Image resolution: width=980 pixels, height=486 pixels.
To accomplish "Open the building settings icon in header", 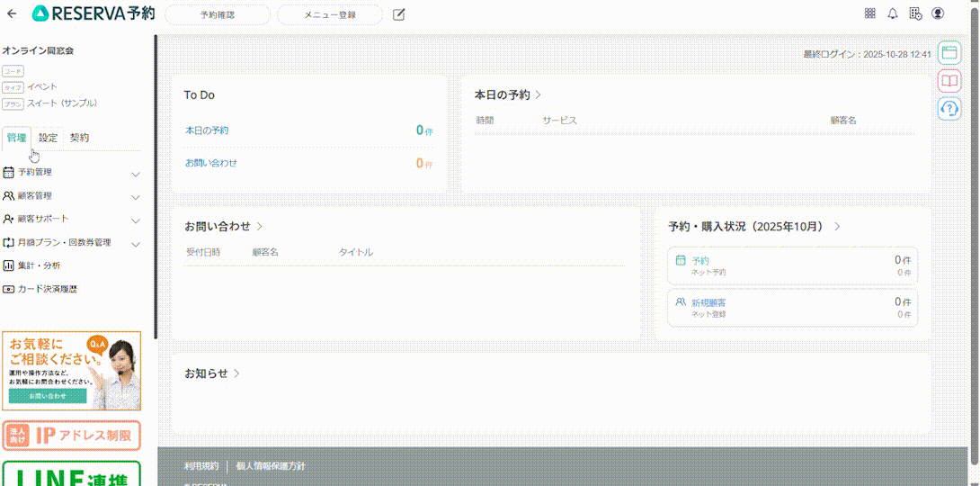I will click(x=915, y=13).
